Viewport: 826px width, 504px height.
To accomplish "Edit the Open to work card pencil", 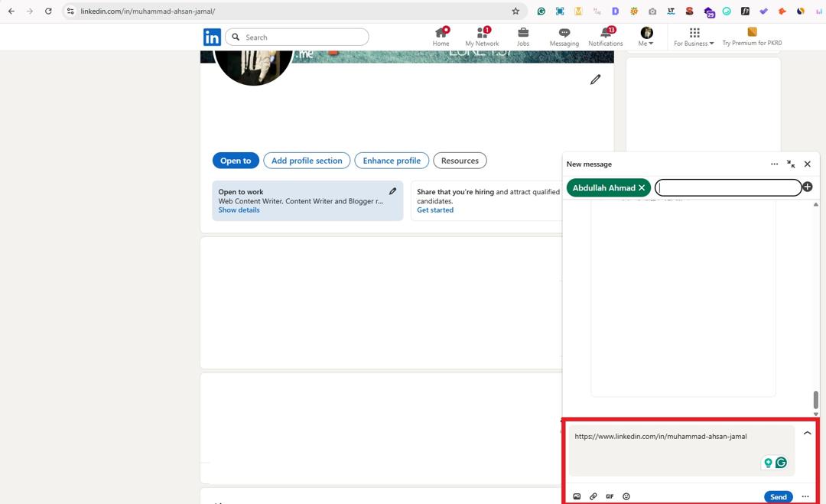I will coord(392,191).
